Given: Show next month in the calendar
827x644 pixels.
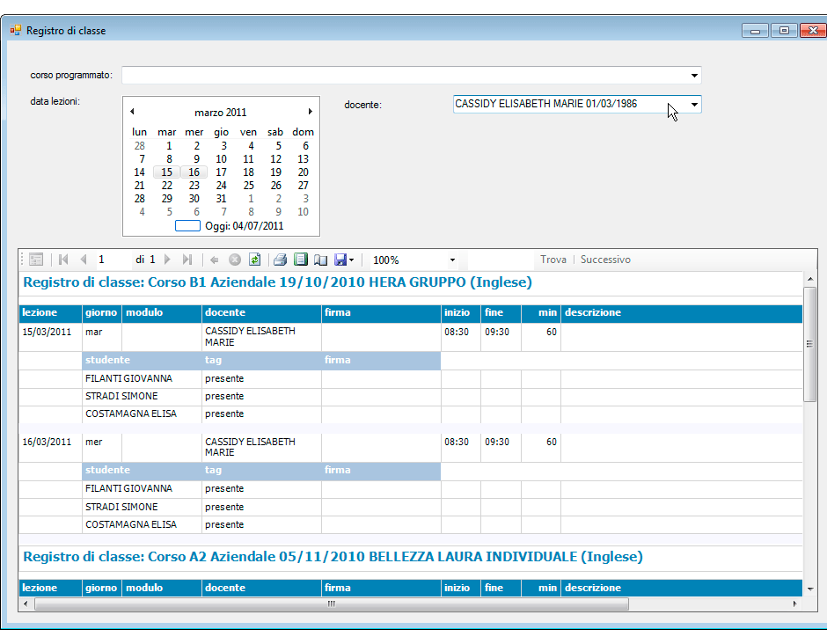Looking at the screenshot, I should pyautogui.click(x=310, y=112).
